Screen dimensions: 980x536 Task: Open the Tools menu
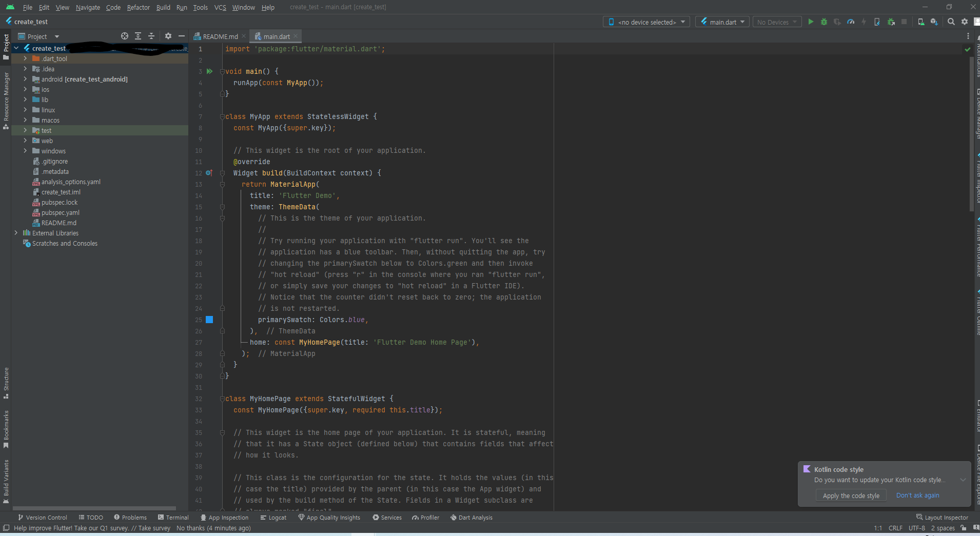point(200,7)
